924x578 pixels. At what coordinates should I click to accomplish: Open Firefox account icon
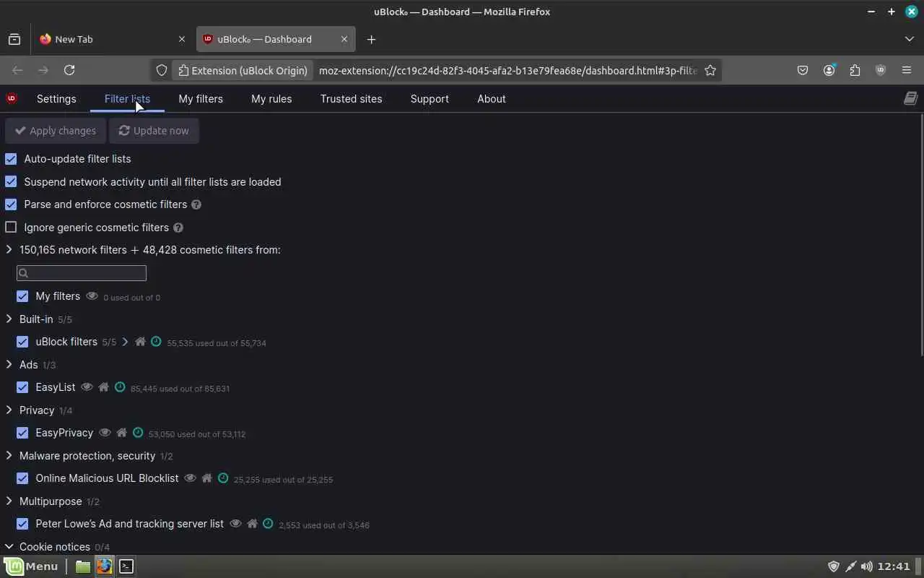click(x=829, y=70)
